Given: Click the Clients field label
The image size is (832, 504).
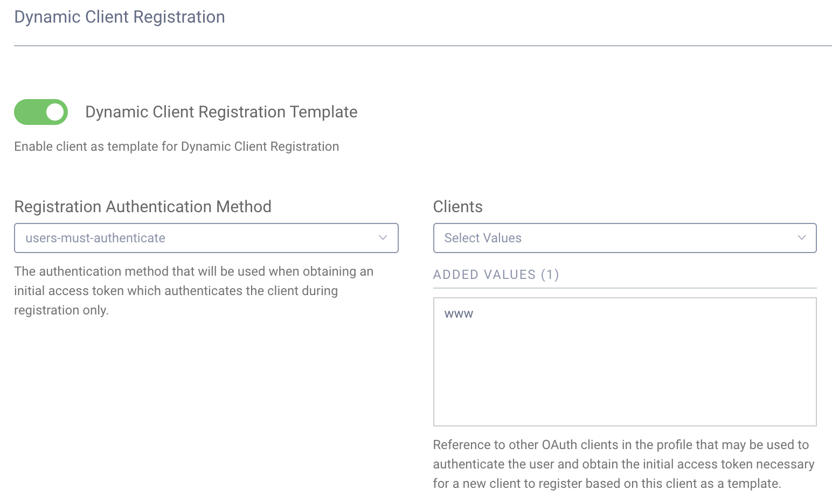Looking at the screenshot, I should coord(457,206).
